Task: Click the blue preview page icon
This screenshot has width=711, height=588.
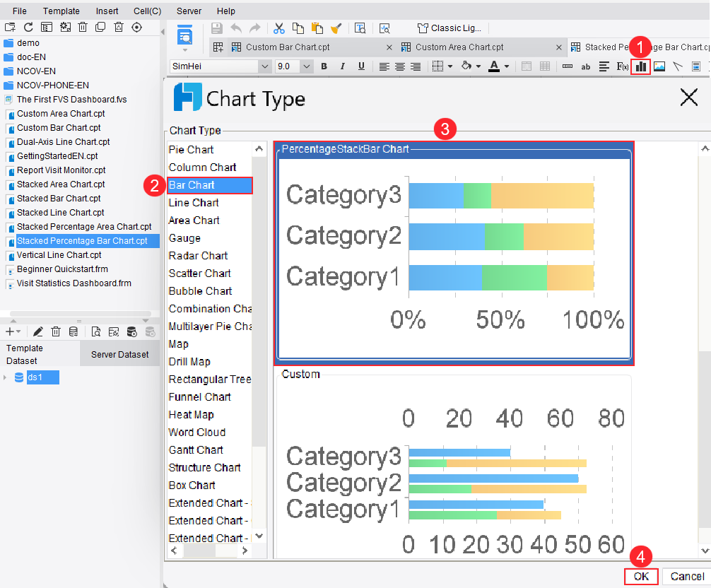Action: (x=185, y=35)
